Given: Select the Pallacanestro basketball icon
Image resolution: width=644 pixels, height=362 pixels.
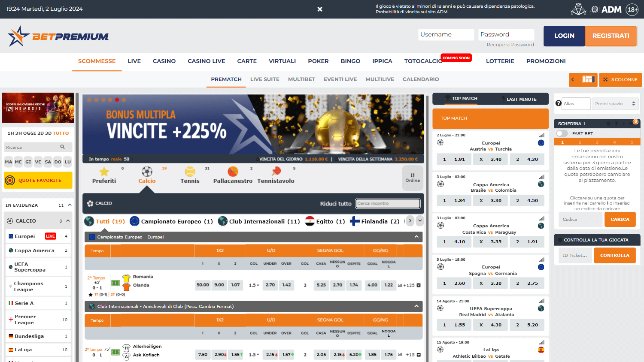Looking at the screenshot, I should 233,172.
